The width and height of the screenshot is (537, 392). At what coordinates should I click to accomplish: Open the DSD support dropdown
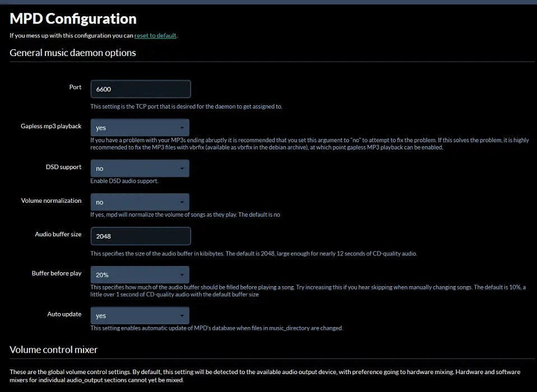pyautogui.click(x=140, y=169)
